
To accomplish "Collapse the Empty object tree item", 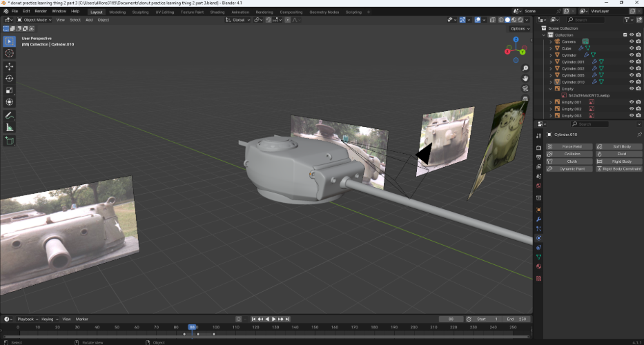I will point(551,89).
